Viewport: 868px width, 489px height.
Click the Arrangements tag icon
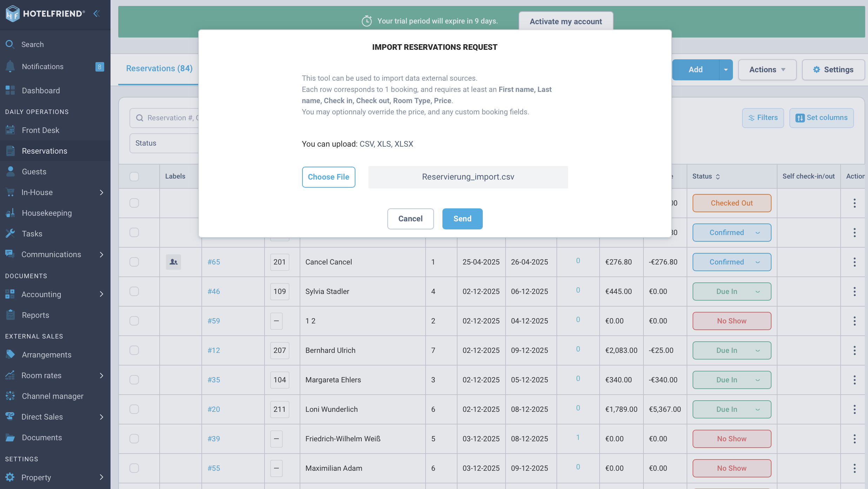pyautogui.click(x=10, y=354)
